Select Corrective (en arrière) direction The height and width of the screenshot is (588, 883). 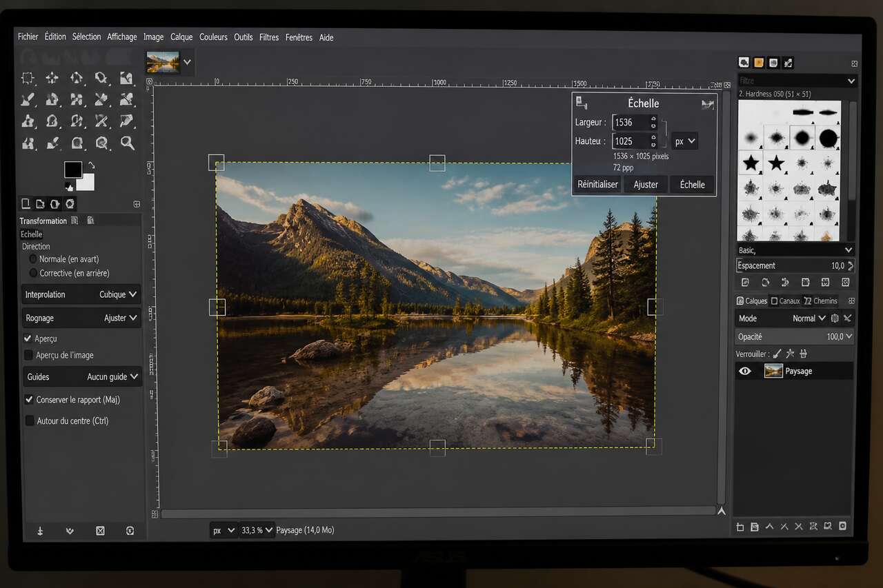pos(33,273)
